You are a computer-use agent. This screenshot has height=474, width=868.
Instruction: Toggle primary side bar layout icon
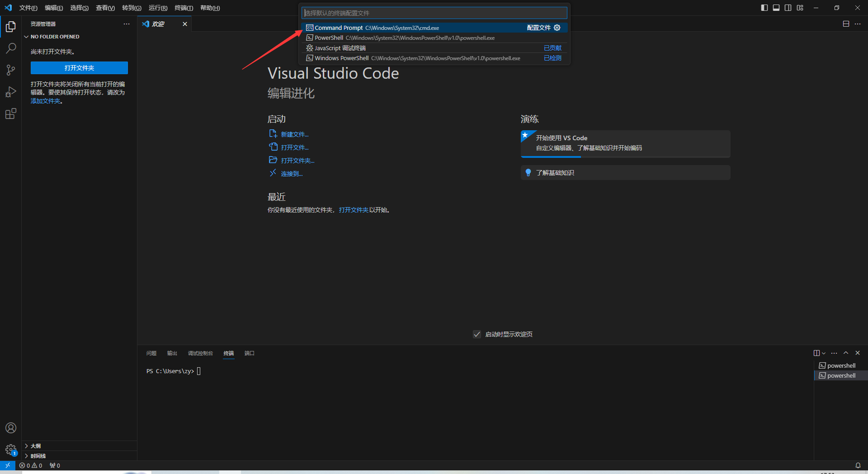764,8
